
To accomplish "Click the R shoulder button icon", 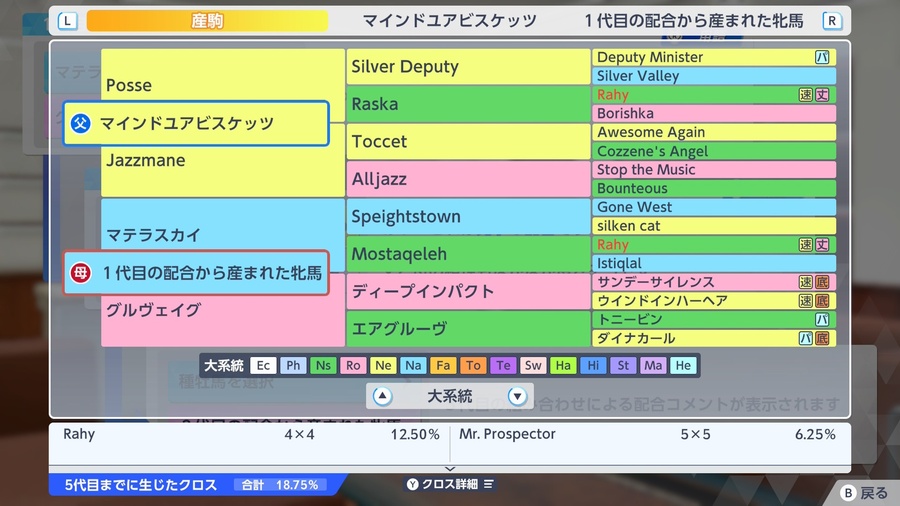I will click(831, 21).
